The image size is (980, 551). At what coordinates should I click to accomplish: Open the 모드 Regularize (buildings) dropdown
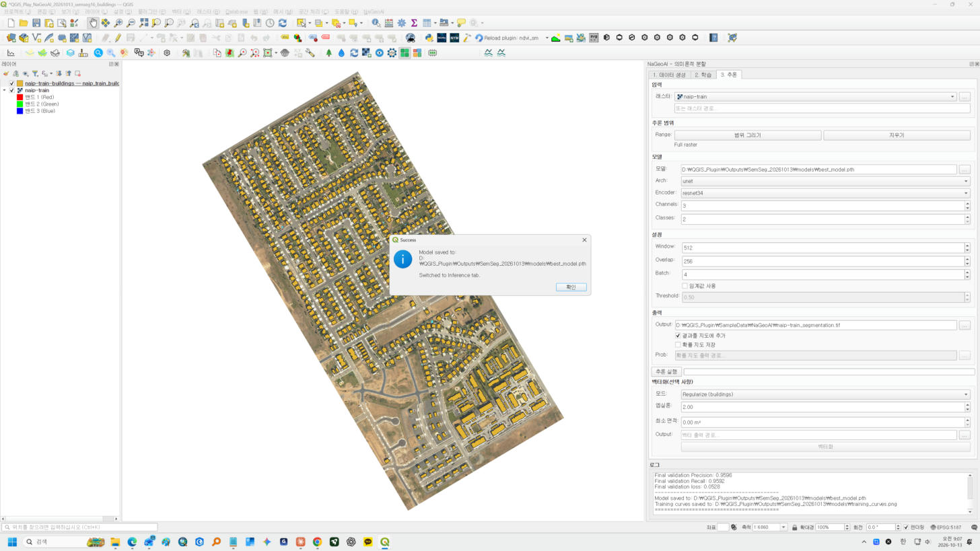click(x=825, y=394)
